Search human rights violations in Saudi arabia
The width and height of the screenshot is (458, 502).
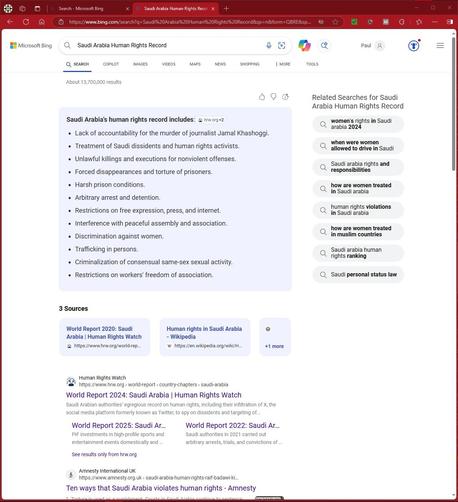[x=358, y=210]
